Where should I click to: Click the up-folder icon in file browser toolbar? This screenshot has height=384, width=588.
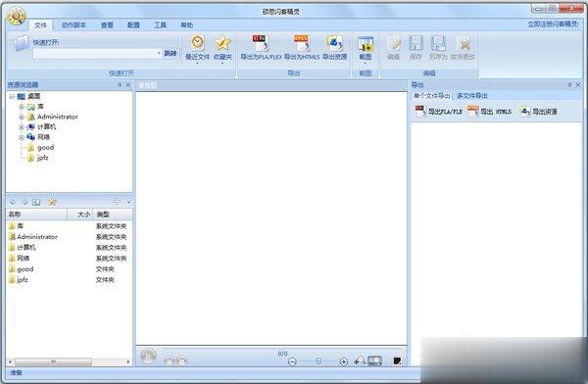coord(36,202)
